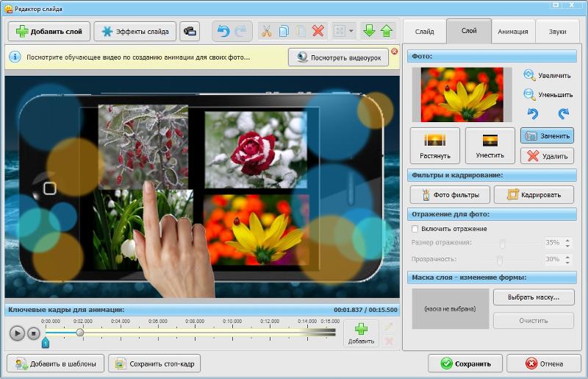588x379 pixels.
Task: Click the mask preview area (маска не выбрана)
Action: coord(451,309)
